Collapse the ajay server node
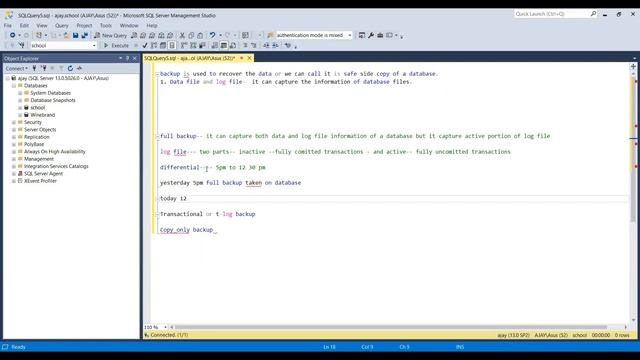 7,78
